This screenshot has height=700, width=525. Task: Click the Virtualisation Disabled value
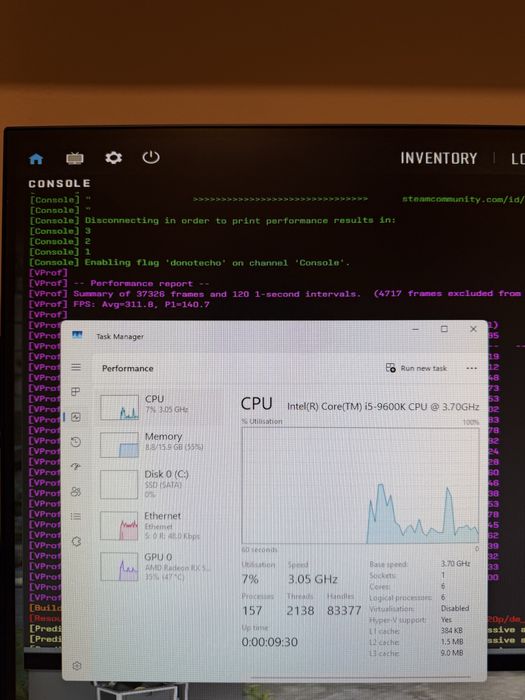pos(455,608)
